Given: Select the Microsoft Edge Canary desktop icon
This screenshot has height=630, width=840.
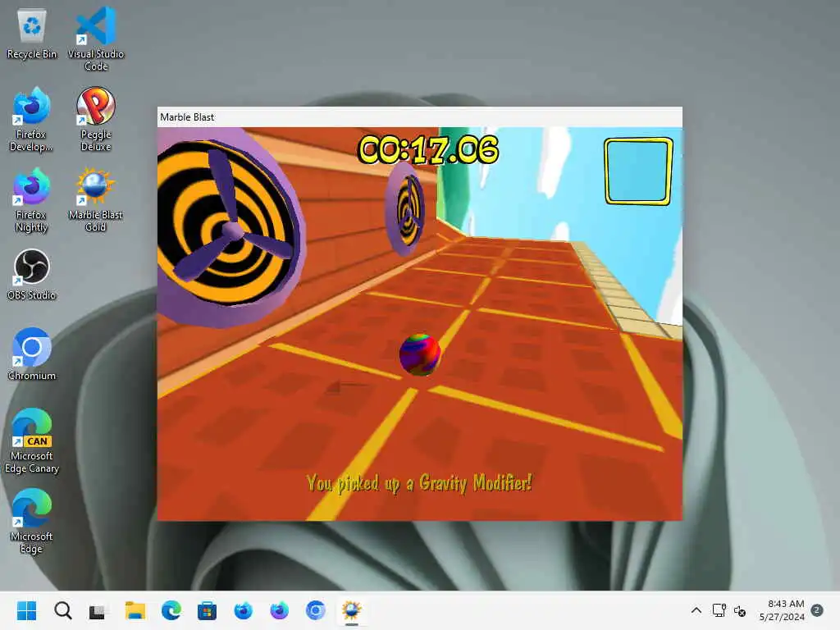Looking at the screenshot, I should tap(32, 441).
